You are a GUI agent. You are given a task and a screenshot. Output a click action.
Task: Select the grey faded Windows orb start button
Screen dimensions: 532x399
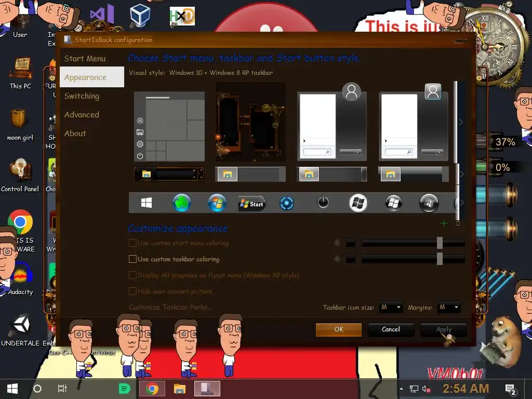point(429,203)
